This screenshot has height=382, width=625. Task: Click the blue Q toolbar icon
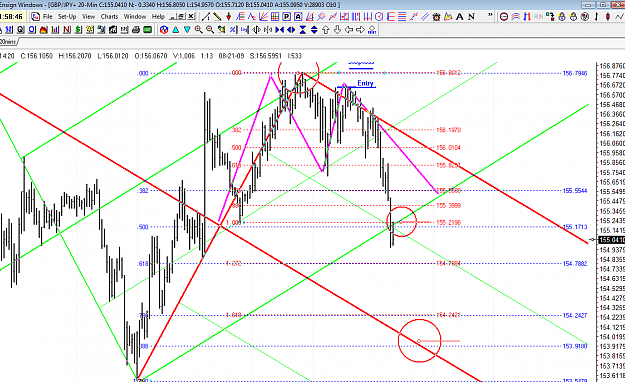[x=20, y=30]
